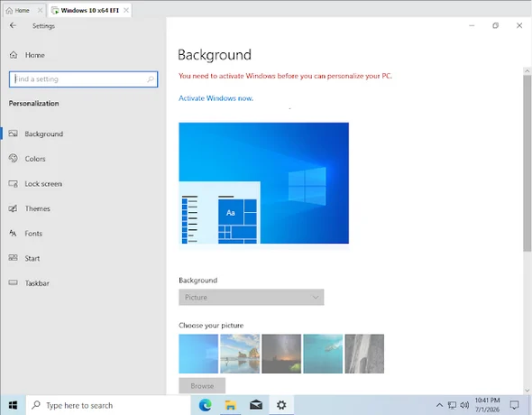Open the Background Picture dropdown

(251, 297)
